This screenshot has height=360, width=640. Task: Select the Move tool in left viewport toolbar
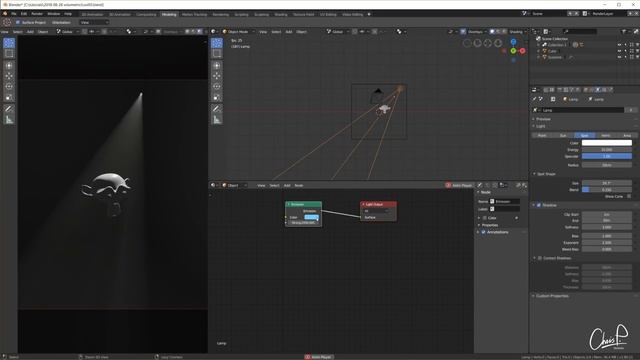coord(9,76)
